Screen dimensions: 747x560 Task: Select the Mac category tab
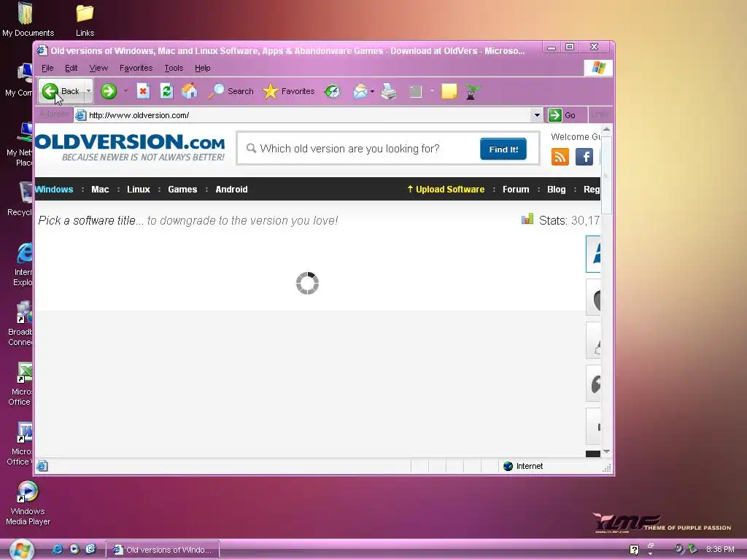[100, 189]
